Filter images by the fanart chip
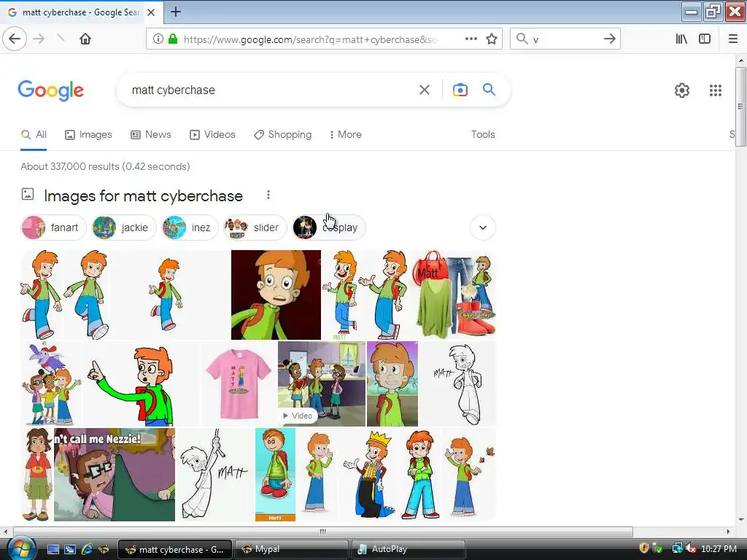Viewport: 747px width, 560px height. coord(53,227)
